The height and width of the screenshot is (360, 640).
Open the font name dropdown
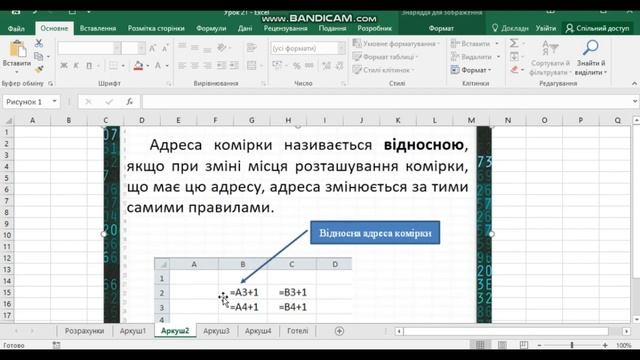pos(117,48)
